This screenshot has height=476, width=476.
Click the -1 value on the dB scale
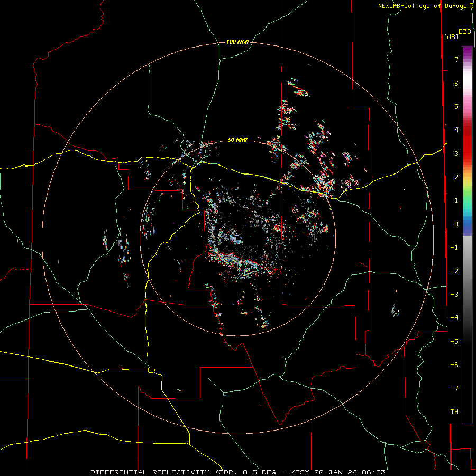click(454, 248)
